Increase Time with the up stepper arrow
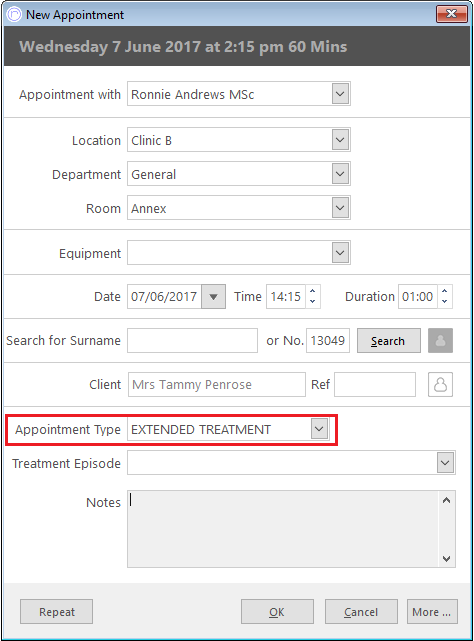The height and width of the screenshot is (641, 474). (x=312, y=291)
